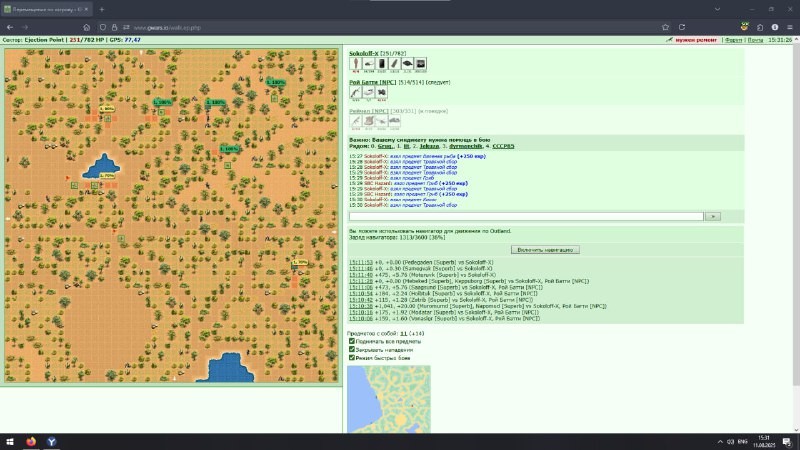Open the browser hamburger menu
Viewport: 800px width, 450px height.
pos(789,27)
